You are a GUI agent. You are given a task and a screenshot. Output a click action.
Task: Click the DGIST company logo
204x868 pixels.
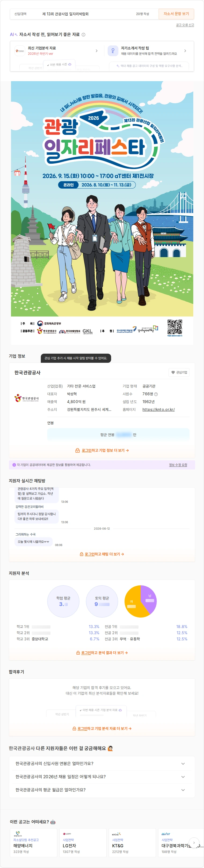166,834
